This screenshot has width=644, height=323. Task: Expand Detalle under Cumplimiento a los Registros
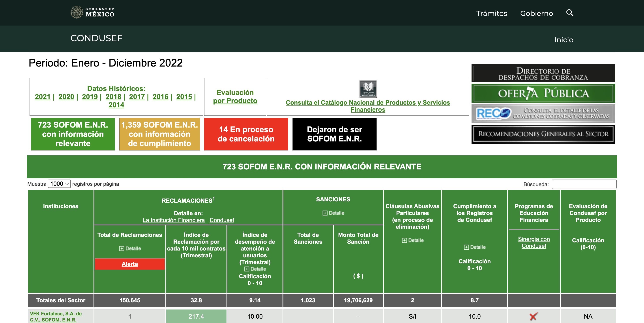pos(474,247)
